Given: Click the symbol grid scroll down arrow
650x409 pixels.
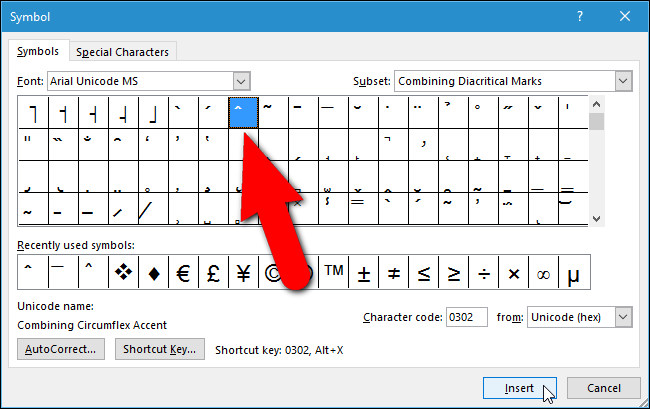Looking at the screenshot, I should click(596, 218).
